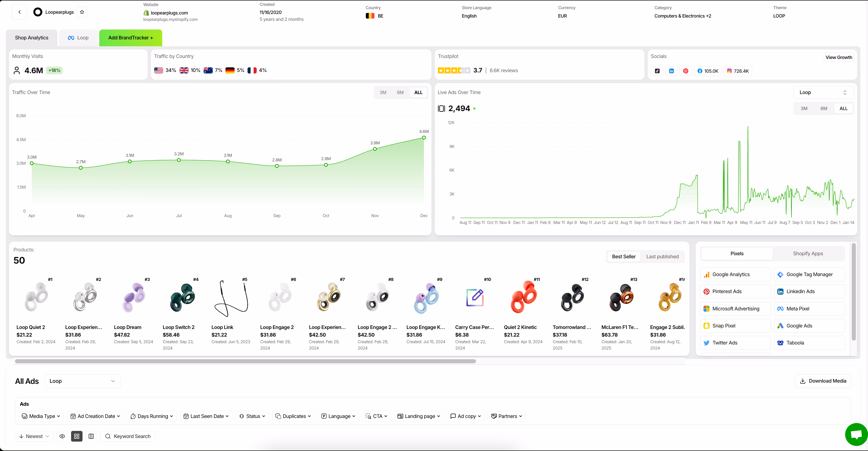This screenshot has width=868, height=451.
Task: Expand the Loop dropdown under All Ads
Action: tap(82, 381)
